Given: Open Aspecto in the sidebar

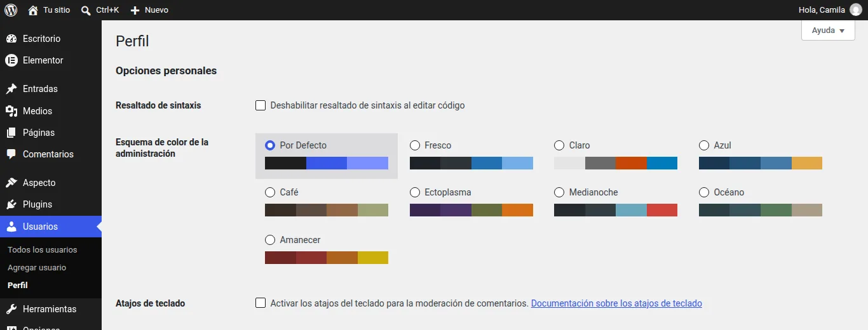Looking at the screenshot, I should [x=51, y=183].
